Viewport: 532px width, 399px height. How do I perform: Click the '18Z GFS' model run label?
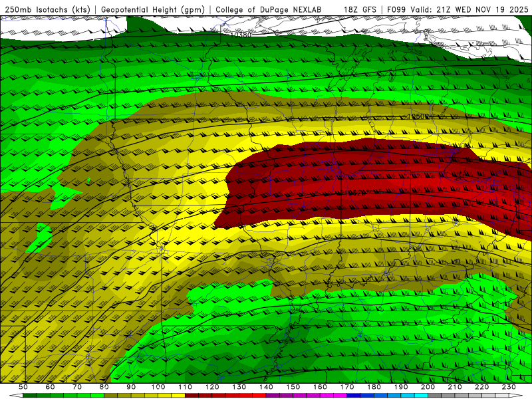point(360,9)
